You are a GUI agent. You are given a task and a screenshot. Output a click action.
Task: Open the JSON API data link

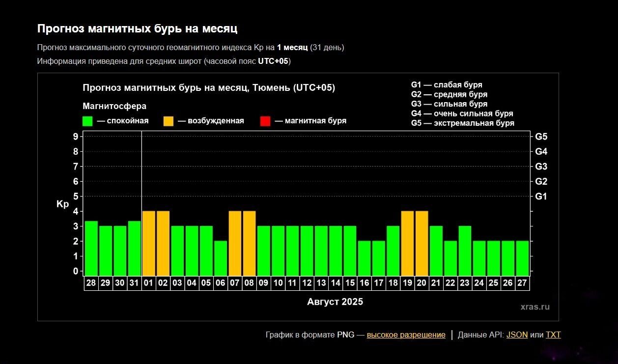tap(517, 335)
